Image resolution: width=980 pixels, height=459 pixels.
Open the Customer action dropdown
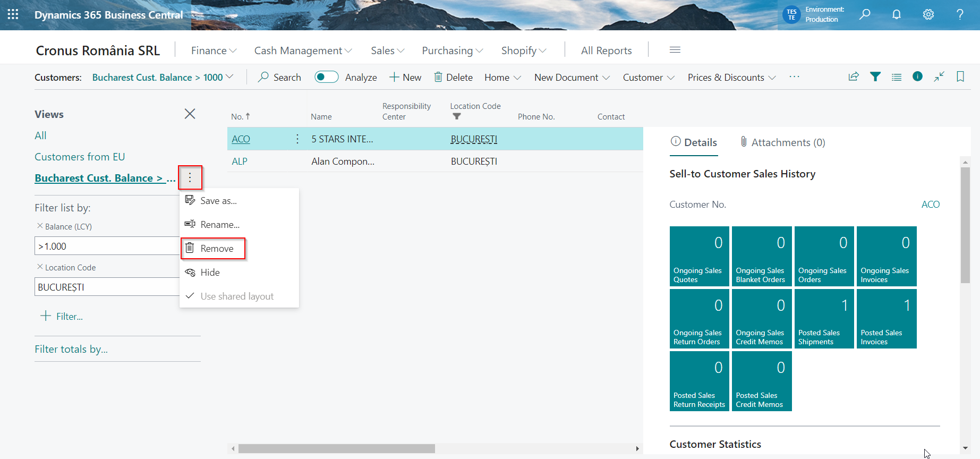[649, 77]
